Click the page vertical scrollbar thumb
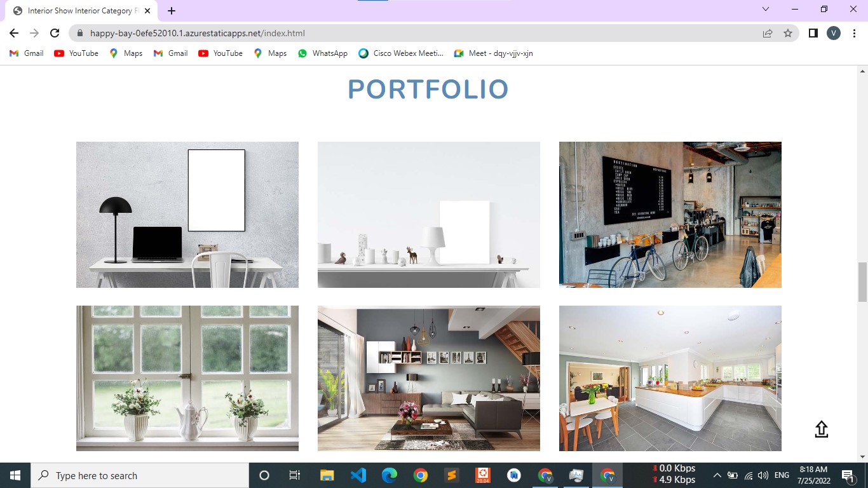The width and height of the screenshot is (868, 488). [x=862, y=282]
